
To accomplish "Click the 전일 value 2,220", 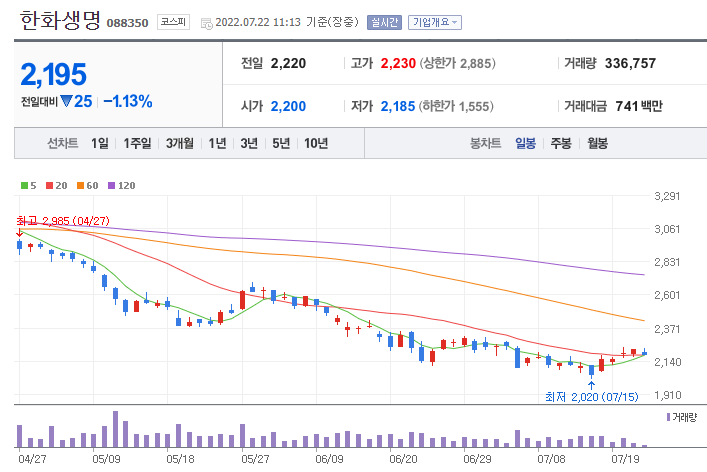I will pyautogui.click(x=288, y=63).
